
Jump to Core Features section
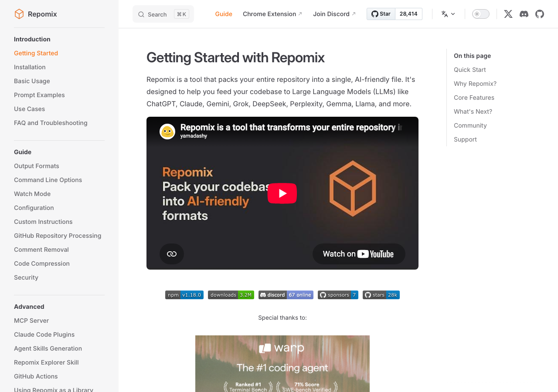474,98
